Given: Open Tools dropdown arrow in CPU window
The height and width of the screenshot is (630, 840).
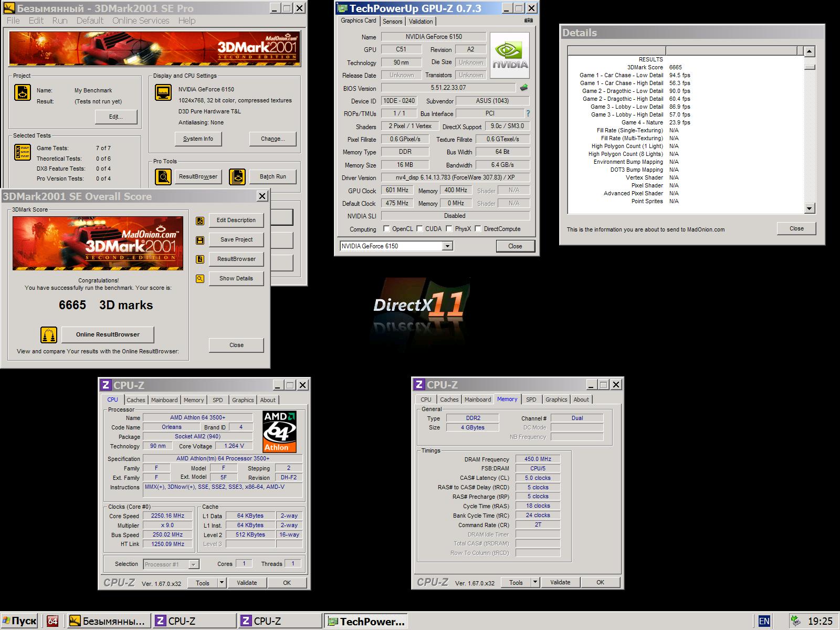Looking at the screenshot, I should [x=222, y=582].
